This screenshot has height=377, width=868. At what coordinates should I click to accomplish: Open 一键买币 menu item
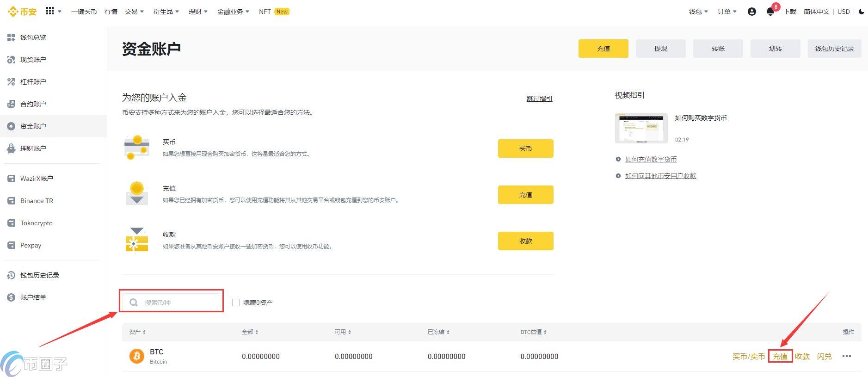click(84, 12)
